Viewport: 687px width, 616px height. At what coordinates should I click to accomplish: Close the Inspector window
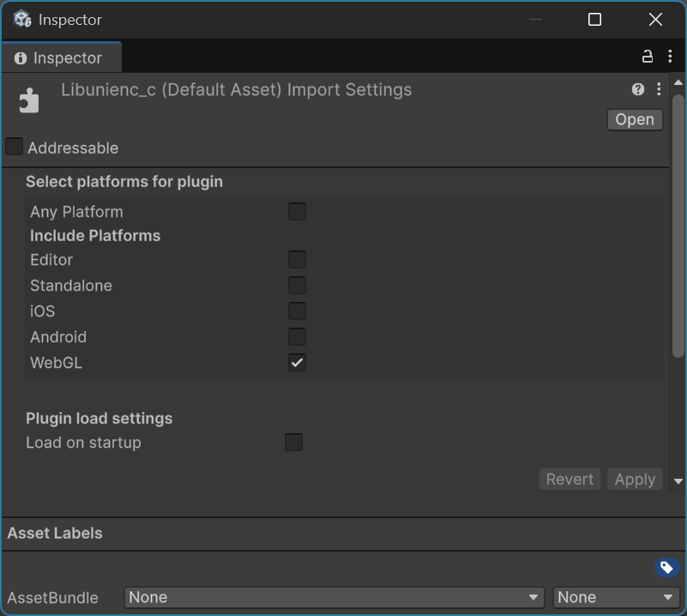coord(655,19)
